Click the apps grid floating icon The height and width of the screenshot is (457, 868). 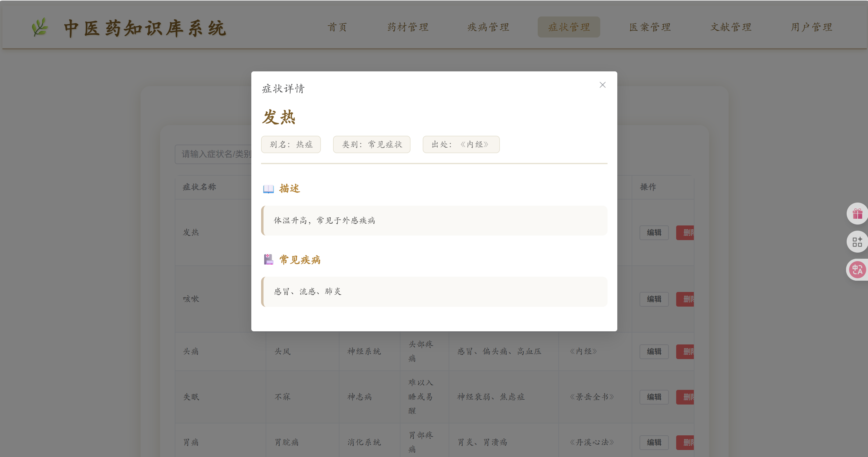857,242
